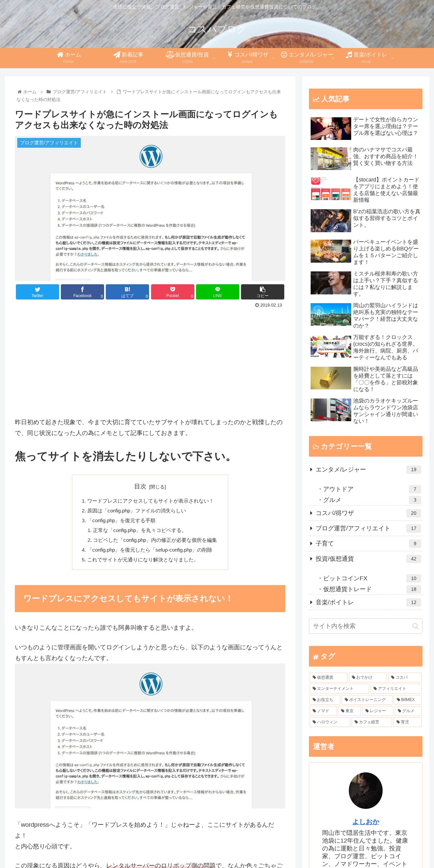Open the 音楽/ボイトレ menu item
Image resolution: width=434 pixels, height=868 pixels.
(x=366, y=58)
